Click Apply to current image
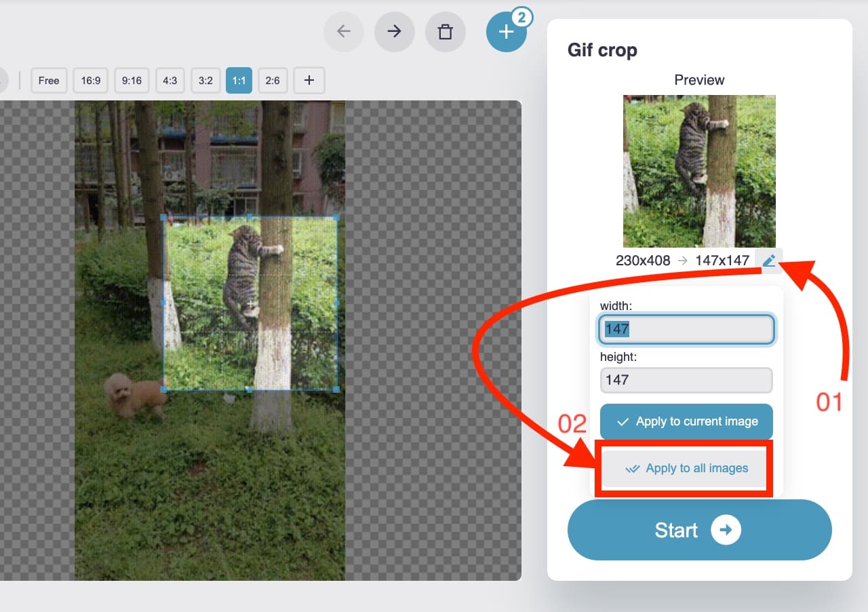868x612 pixels. [x=686, y=421]
